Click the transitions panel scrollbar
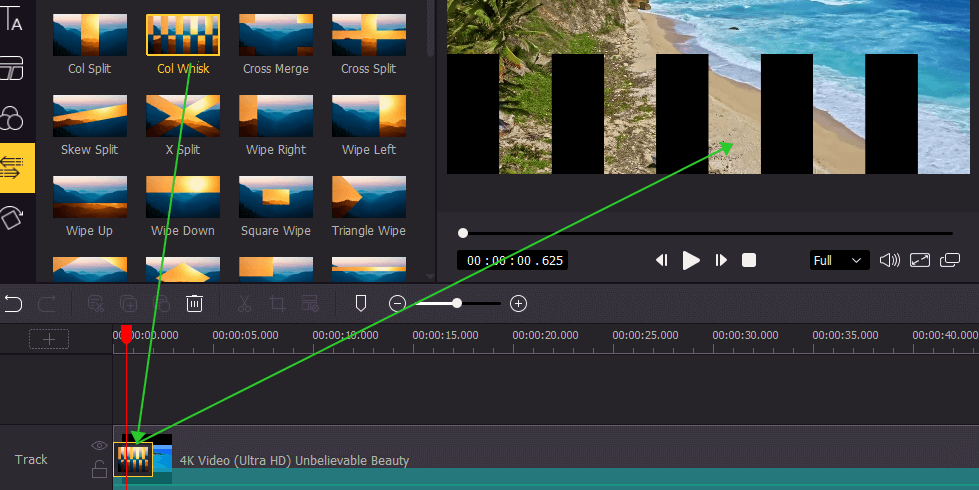979x490 pixels. (430, 28)
